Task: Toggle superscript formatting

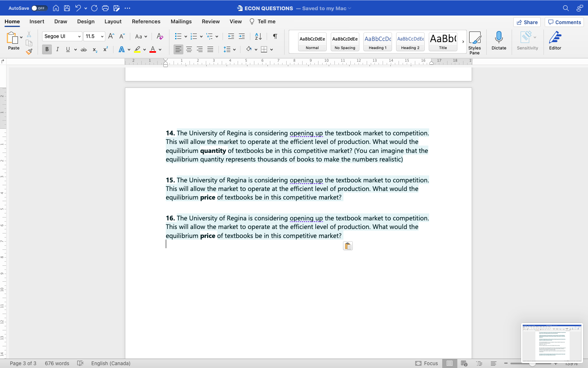Action: [x=105, y=49]
